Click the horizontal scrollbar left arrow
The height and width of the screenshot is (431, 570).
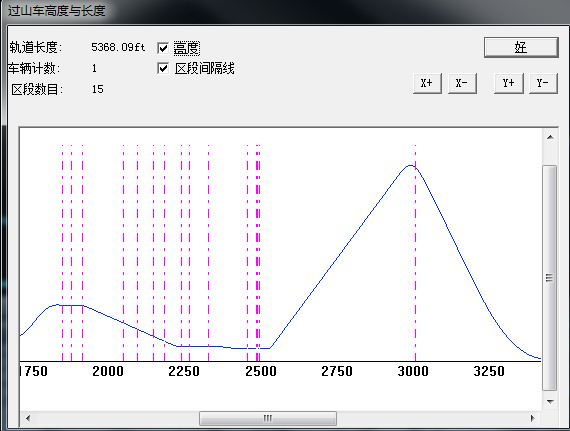(28, 418)
